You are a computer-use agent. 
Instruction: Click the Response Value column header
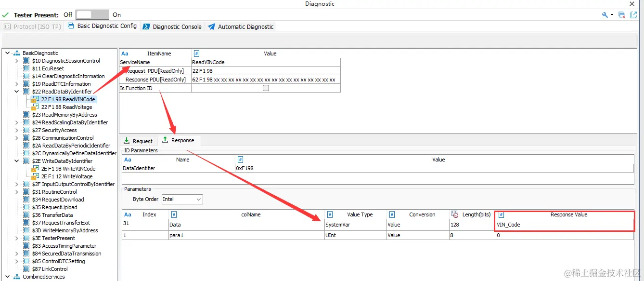pos(565,214)
